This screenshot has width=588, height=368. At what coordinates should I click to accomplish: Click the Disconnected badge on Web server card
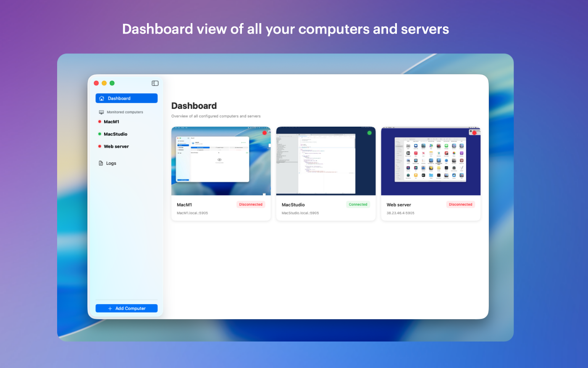tap(460, 205)
